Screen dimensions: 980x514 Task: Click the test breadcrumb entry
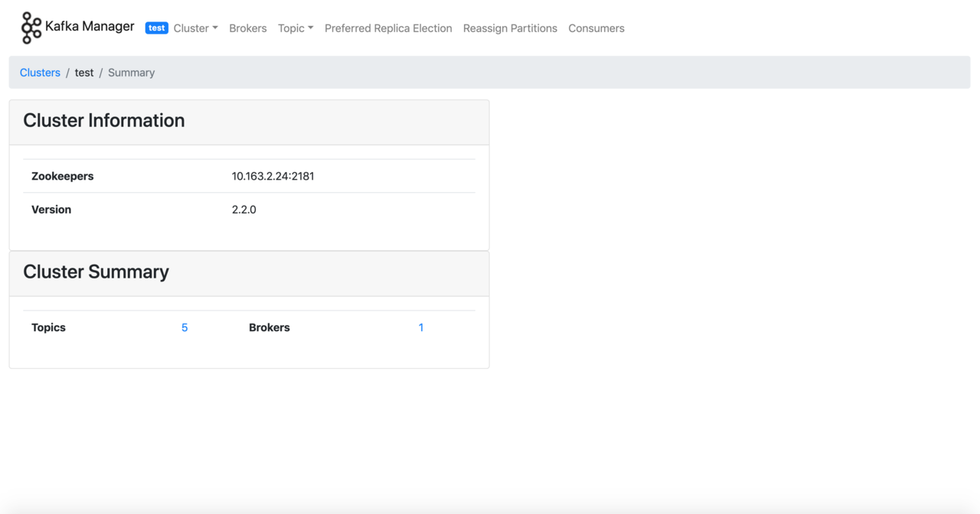pos(84,73)
